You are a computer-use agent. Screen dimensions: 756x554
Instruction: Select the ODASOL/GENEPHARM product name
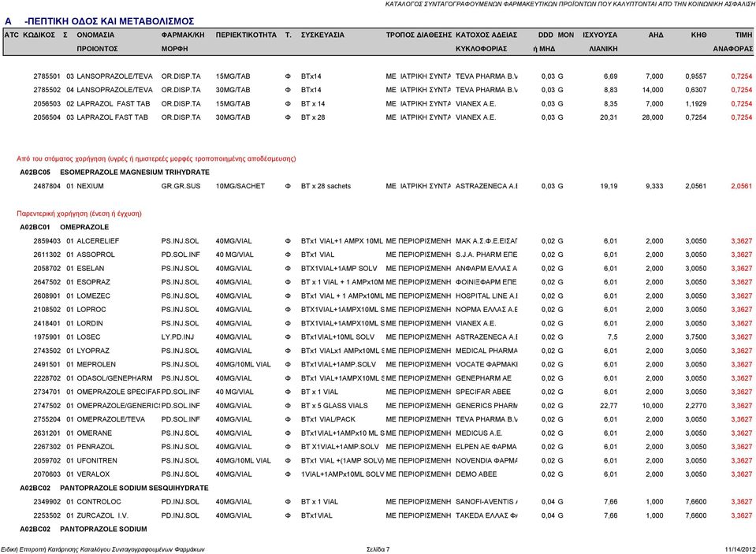(x=114, y=378)
